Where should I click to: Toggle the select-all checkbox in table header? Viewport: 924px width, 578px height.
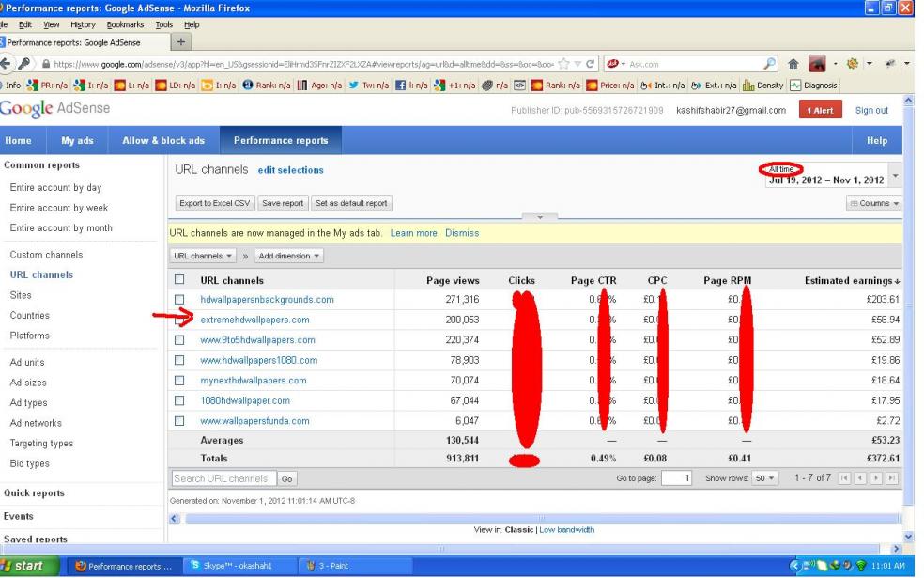pos(179,279)
